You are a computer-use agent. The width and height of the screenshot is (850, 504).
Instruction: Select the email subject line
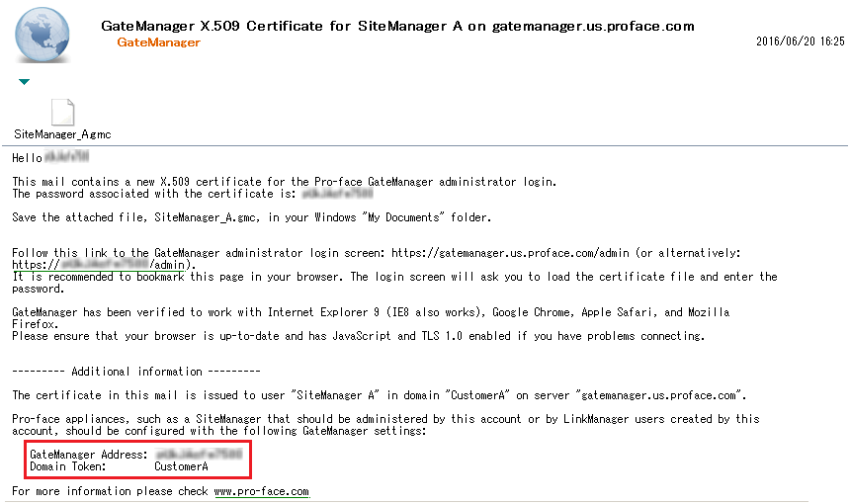[397, 26]
